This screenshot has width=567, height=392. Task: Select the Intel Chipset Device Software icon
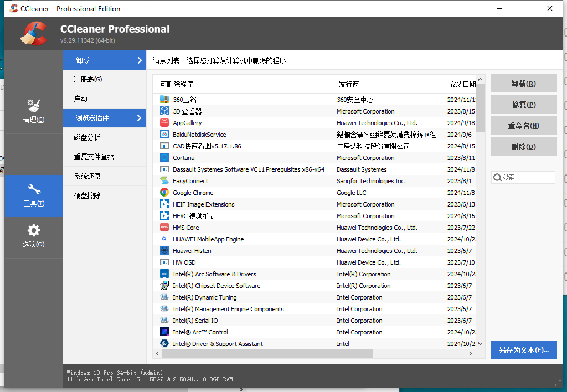[x=164, y=286]
